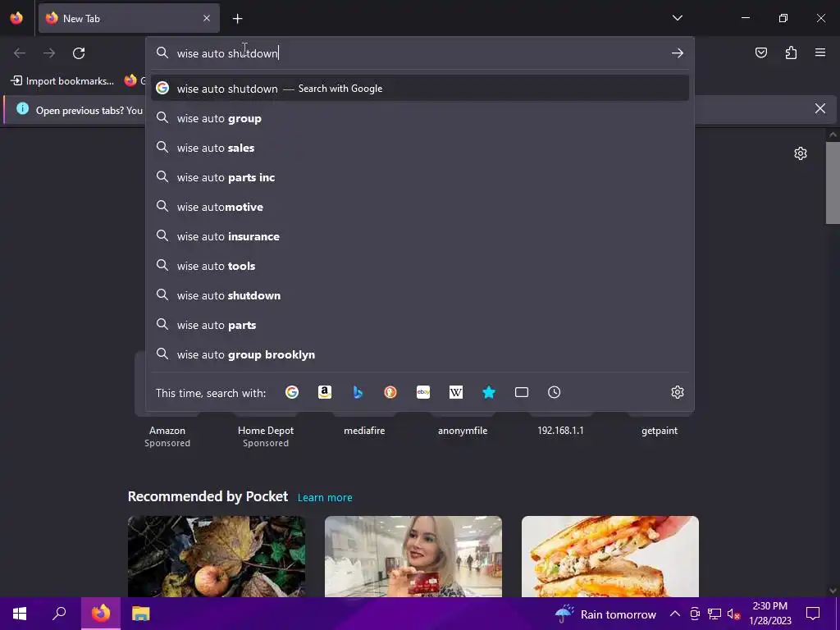Select suggestion 'wise auto sales'
Image resolution: width=840 pixels, height=630 pixels.
click(x=420, y=148)
